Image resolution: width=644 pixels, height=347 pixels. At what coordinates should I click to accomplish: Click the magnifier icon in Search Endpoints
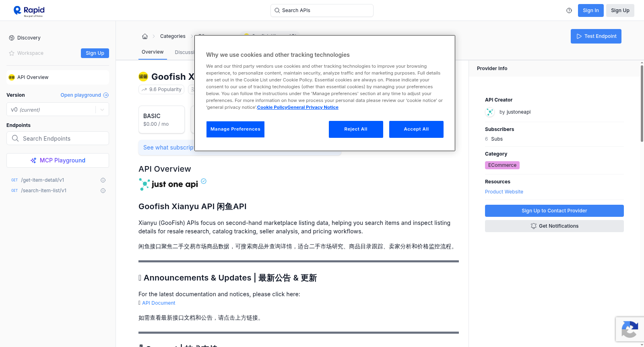coord(15,138)
